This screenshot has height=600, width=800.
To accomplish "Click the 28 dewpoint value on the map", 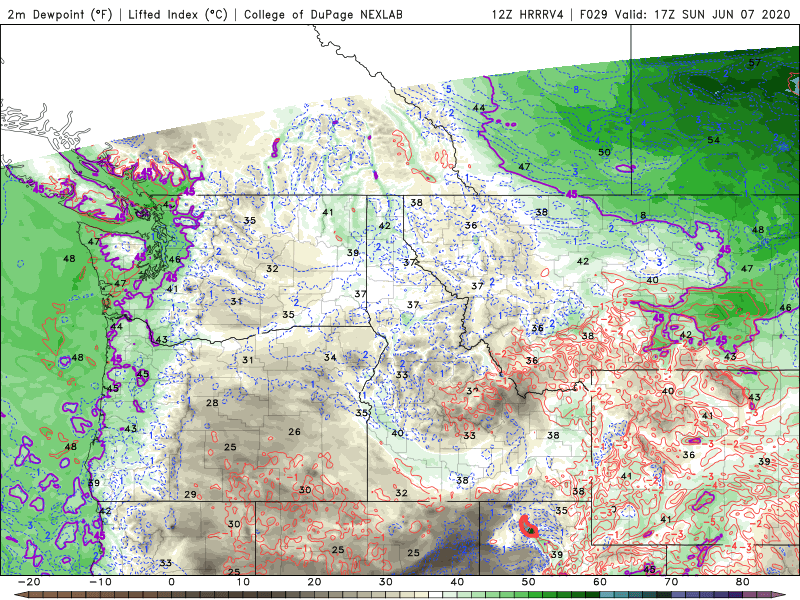I will [x=212, y=403].
